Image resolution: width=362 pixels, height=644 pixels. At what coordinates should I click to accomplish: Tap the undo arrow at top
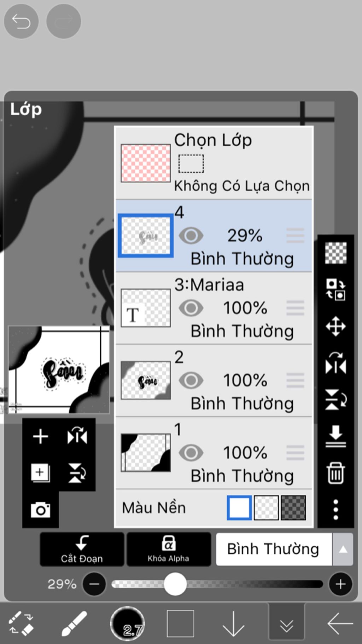[x=21, y=22]
